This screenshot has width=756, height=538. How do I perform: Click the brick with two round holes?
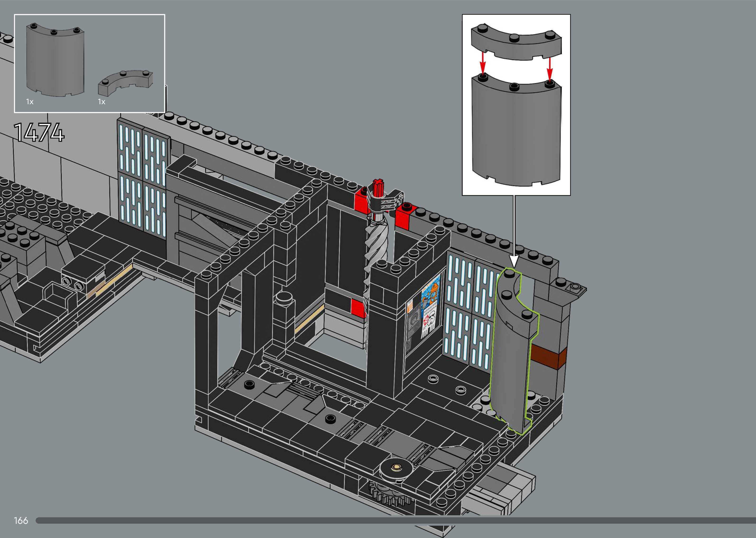tap(73, 283)
